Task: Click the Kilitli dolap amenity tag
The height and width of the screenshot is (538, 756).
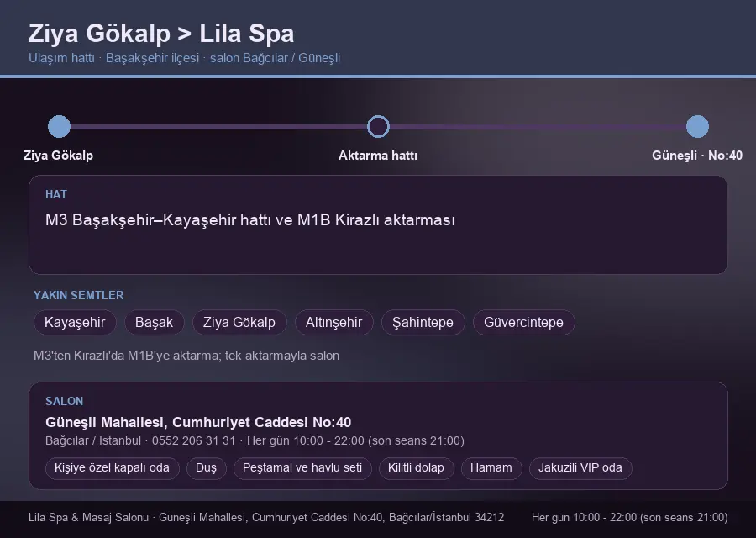Action: (416, 468)
